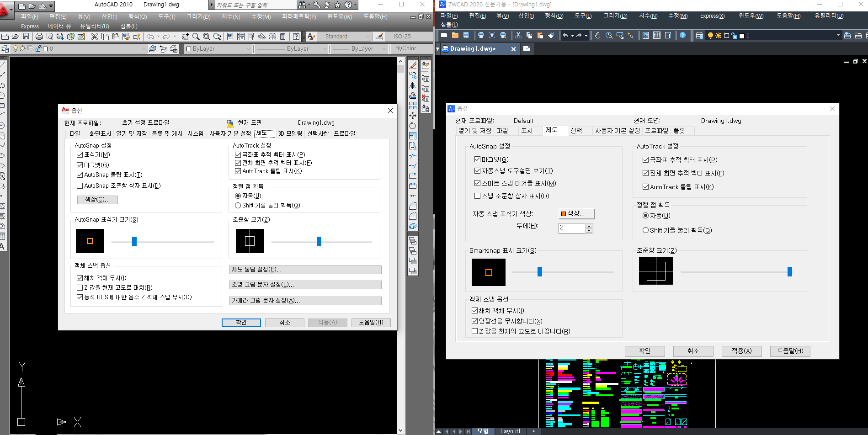Switch to Layout1 tab in ZWCAD
This screenshot has height=435, width=868.
[510, 431]
